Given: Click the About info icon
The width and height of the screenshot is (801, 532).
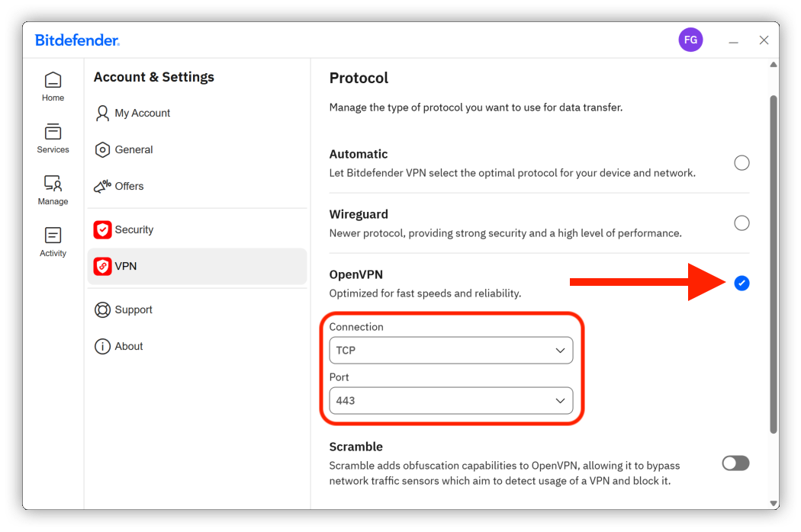Looking at the screenshot, I should pos(102,347).
